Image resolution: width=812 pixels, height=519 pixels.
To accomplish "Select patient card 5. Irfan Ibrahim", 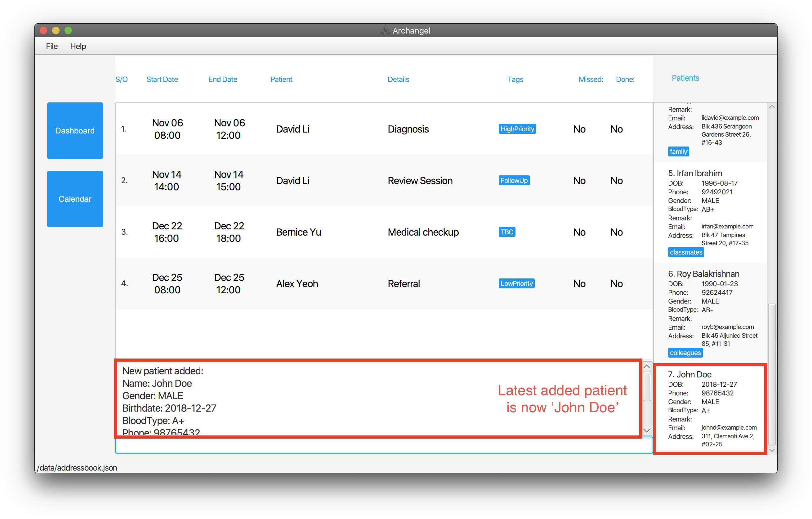I will click(x=710, y=213).
